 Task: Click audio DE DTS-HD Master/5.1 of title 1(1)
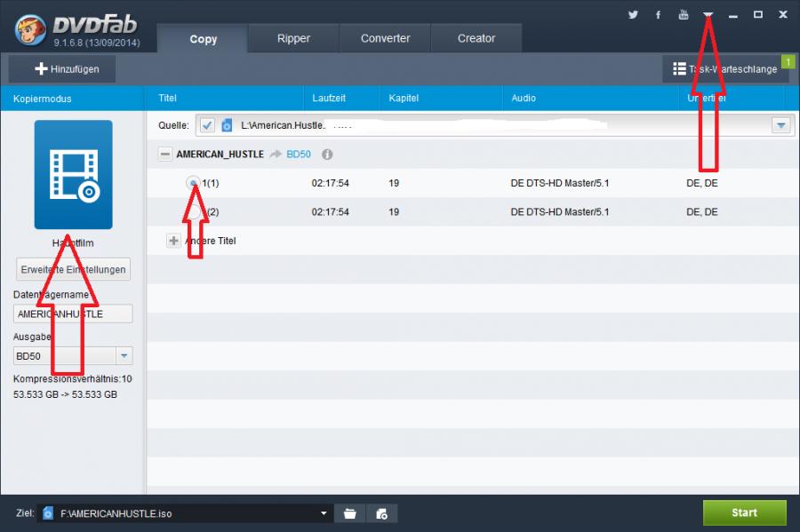point(560,183)
